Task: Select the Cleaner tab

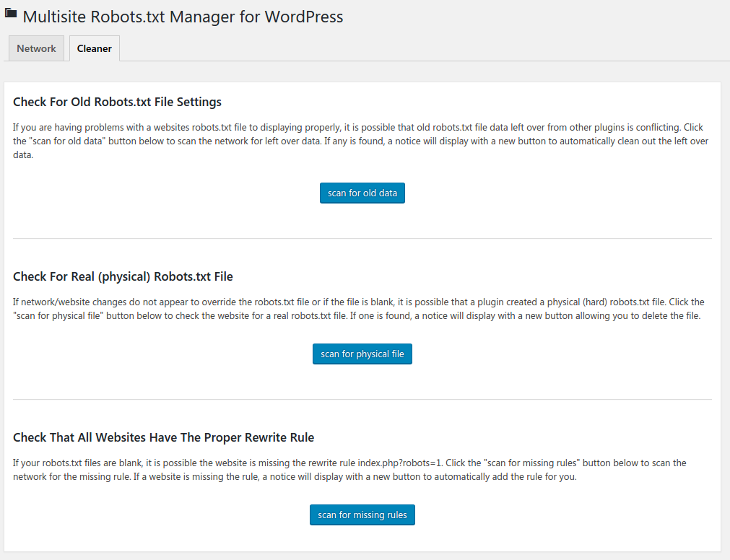Action: (95, 48)
